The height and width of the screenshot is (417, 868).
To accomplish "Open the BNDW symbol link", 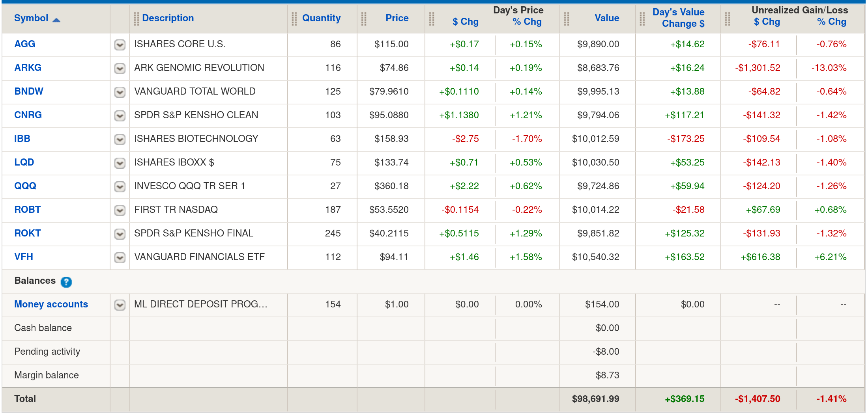I will click(x=29, y=91).
